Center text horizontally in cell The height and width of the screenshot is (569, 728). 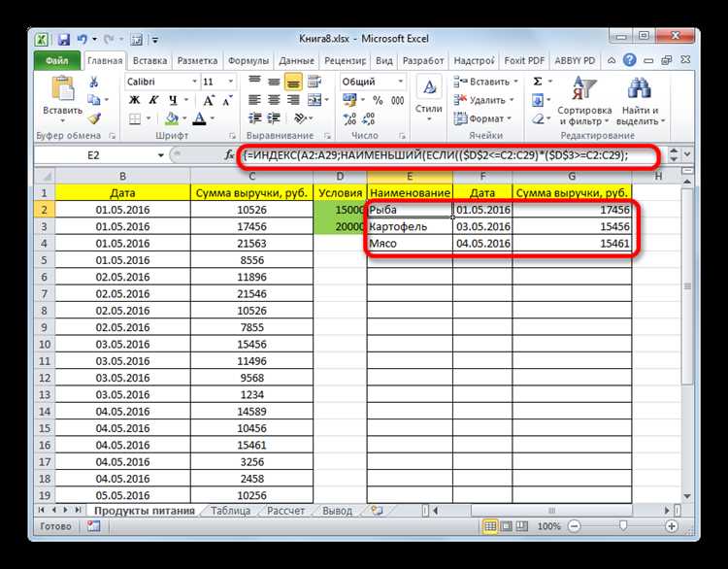click(x=274, y=100)
